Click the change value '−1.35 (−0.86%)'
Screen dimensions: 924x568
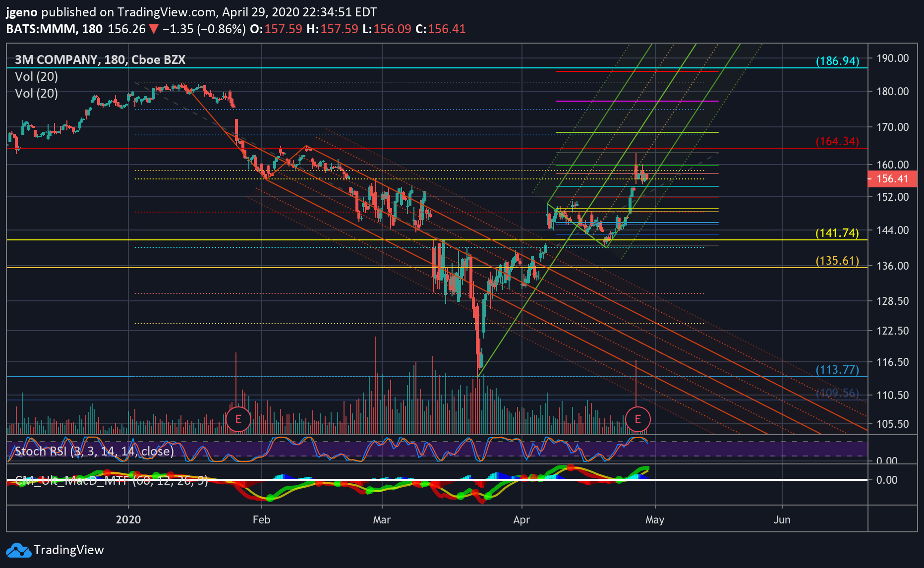[x=204, y=29]
